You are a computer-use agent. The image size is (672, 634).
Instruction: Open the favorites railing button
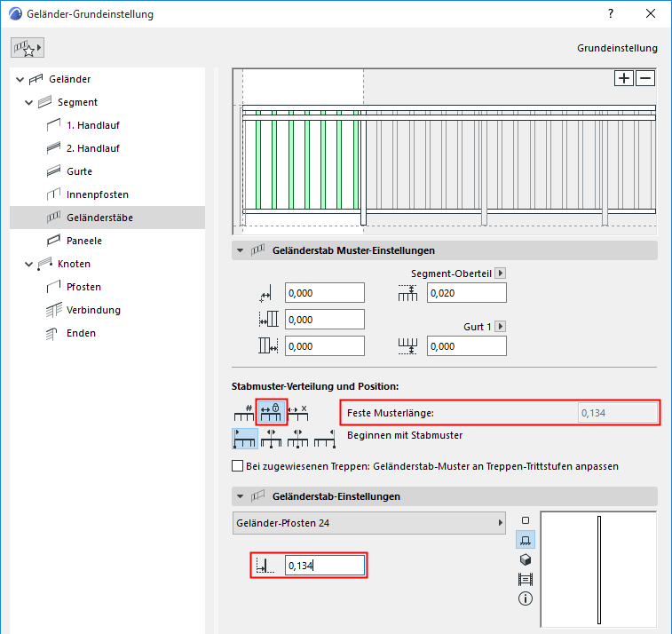27,48
